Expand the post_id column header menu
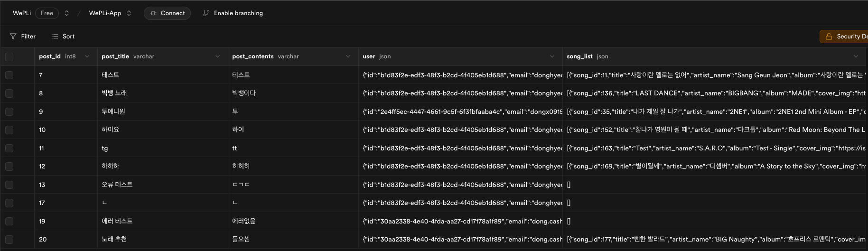The image size is (868, 251). [x=87, y=56]
